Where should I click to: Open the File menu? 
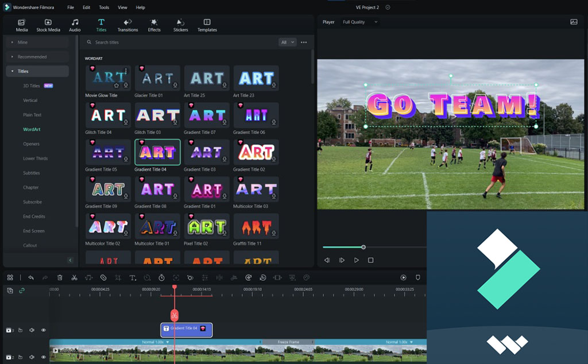coord(71,7)
